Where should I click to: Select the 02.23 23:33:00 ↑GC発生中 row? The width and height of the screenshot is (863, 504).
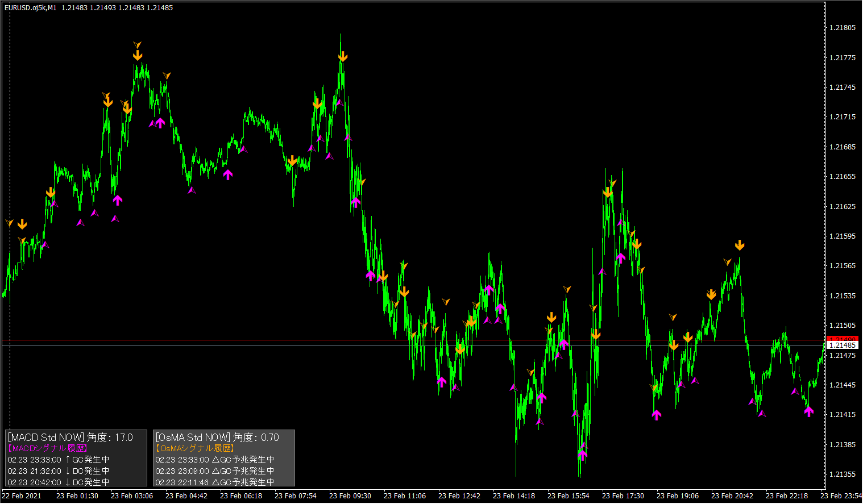pyautogui.click(x=59, y=460)
